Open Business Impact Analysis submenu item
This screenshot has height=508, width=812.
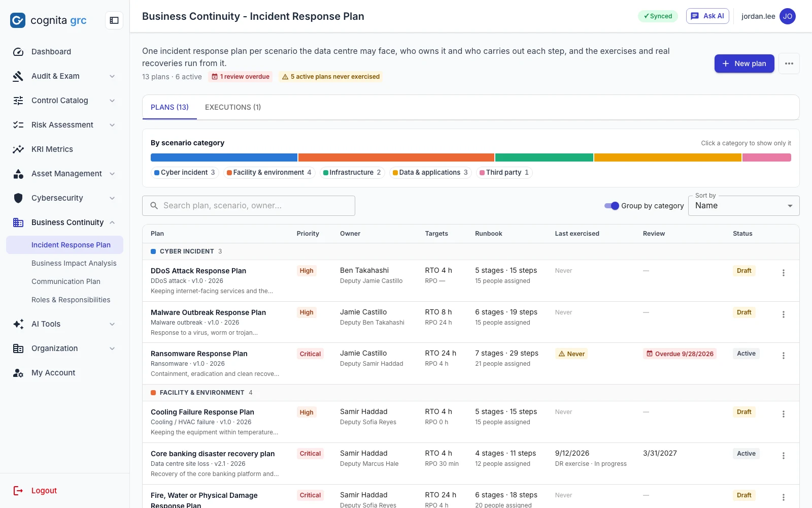(64, 263)
